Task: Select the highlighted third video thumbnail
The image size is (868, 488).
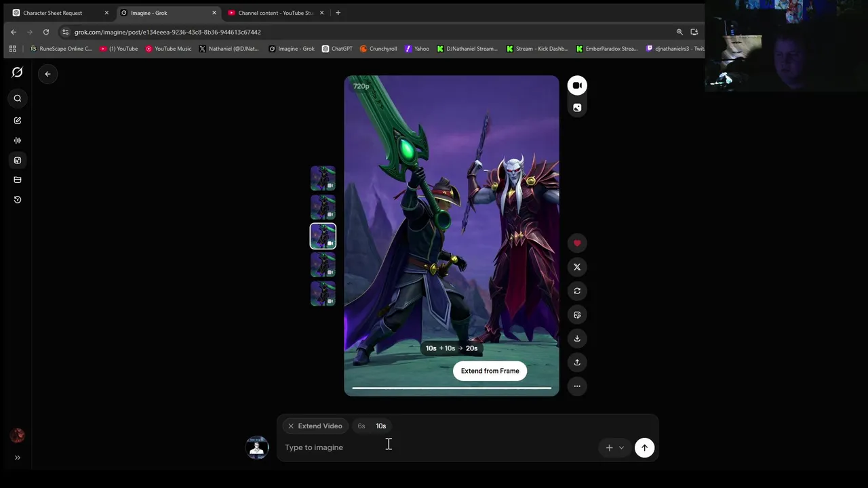Action: [323, 237]
